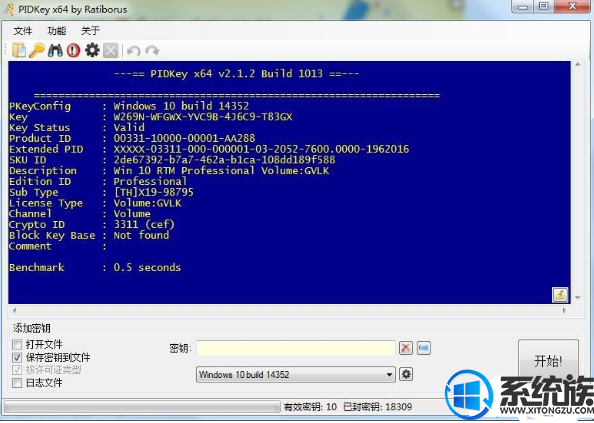Open the 文件 menu
The width and height of the screenshot is (594, 423).
[x=23, y=31]
